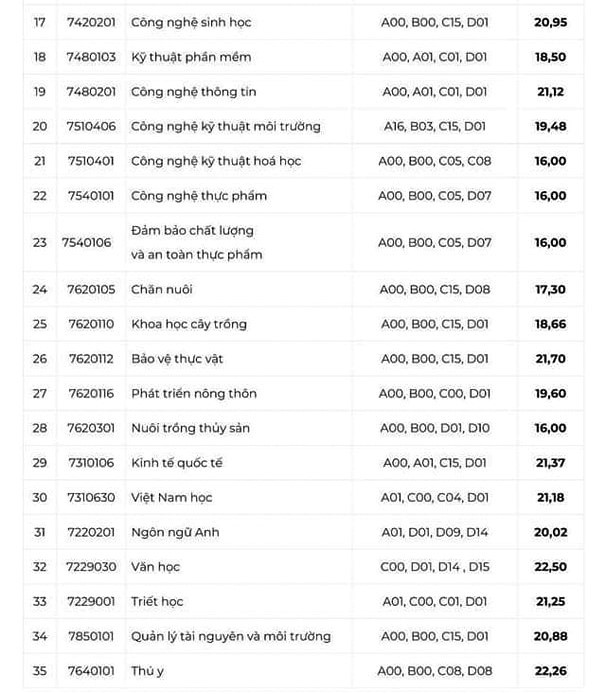Click the score 17,30 for Chăn nuôi
605x694 pixels.
point(550,289)
